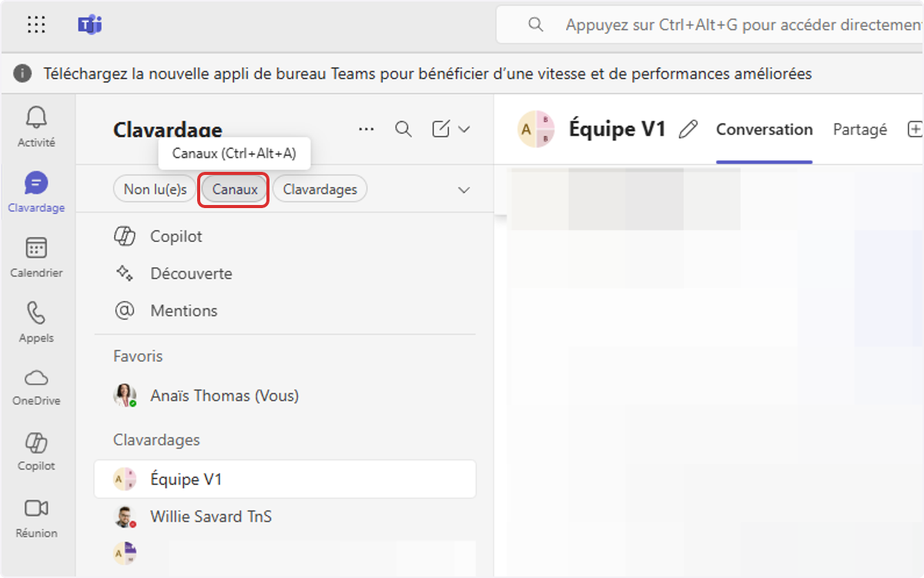The height and width of the screenshot is (578, 924).
Task: Click the info icon in the banner
Action: (x=23, y=74)
